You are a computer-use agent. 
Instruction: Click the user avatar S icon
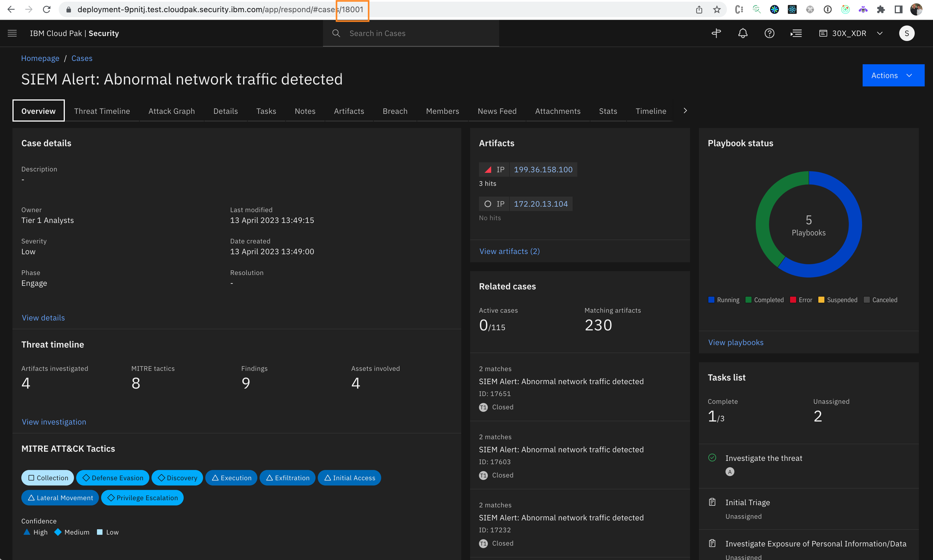click(907, 33)
